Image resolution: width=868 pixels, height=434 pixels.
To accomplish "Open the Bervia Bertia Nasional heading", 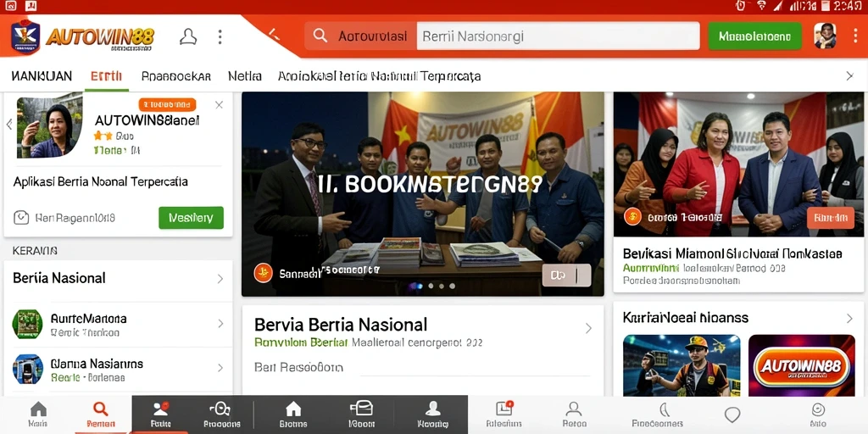I will point(341,325).
